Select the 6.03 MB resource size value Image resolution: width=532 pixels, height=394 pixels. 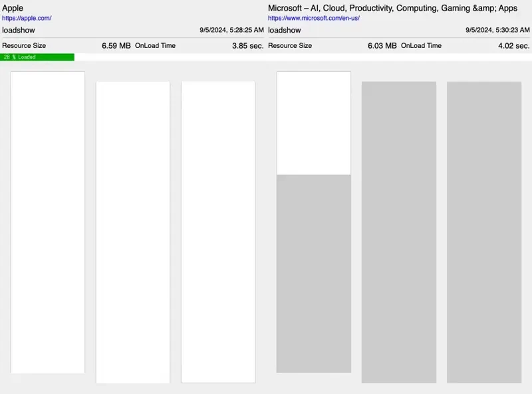382,45
